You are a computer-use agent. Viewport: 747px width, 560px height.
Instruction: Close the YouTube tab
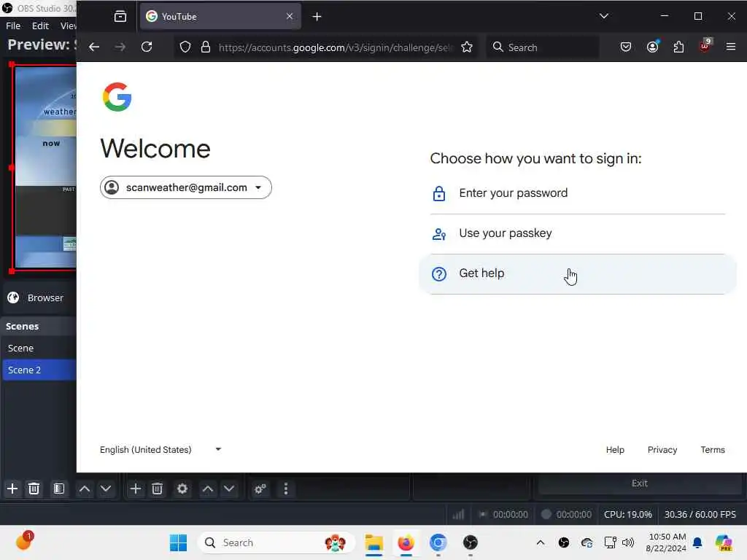coord(290,16)
